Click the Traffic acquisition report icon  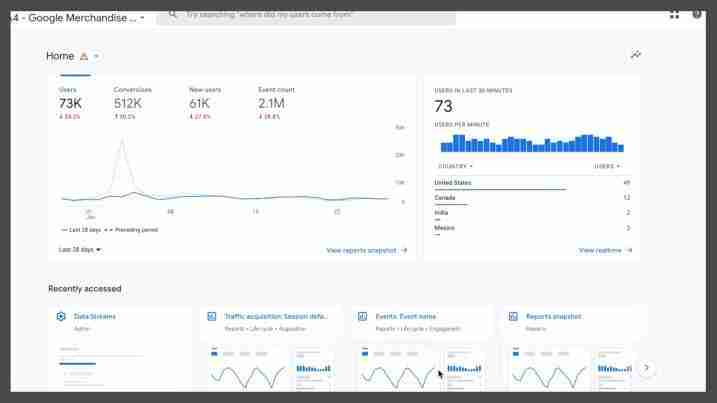pyautogui.click(x=212, y=316)
